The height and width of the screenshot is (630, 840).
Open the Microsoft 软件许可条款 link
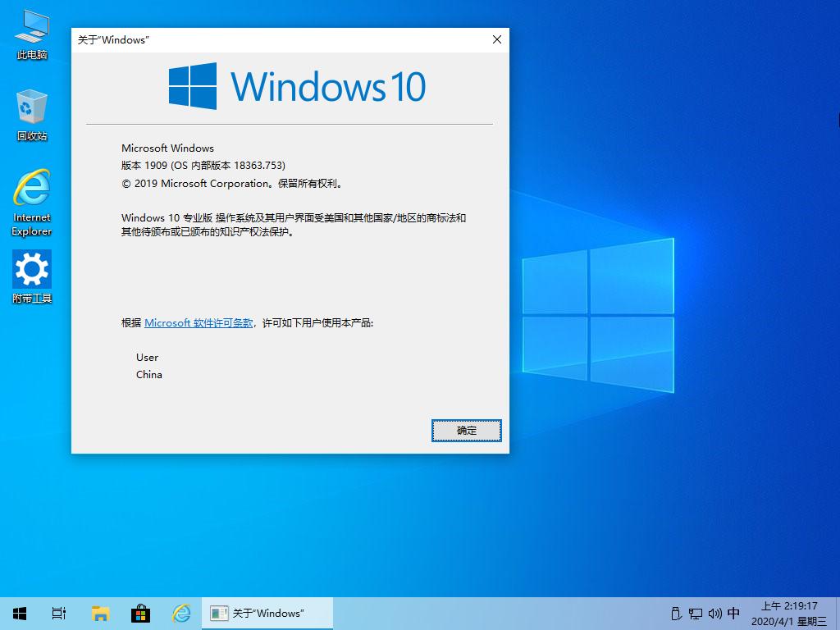(199, 323)
